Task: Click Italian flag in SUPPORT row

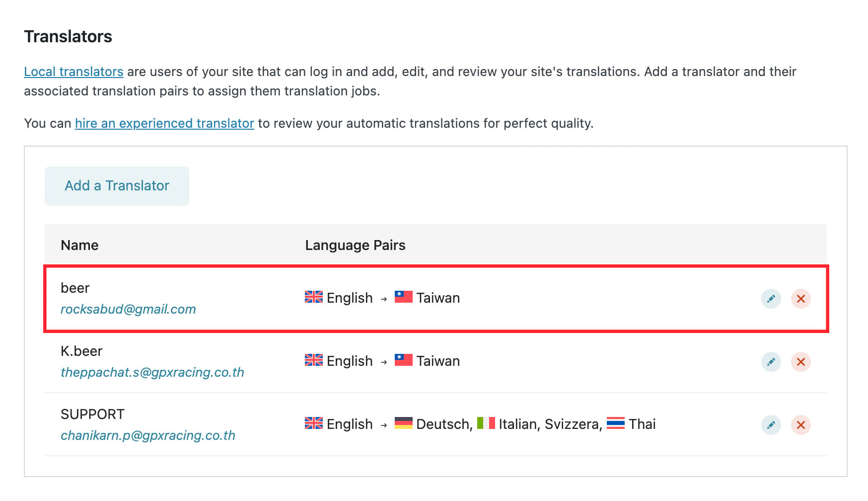Action: [x=486, y=423]
